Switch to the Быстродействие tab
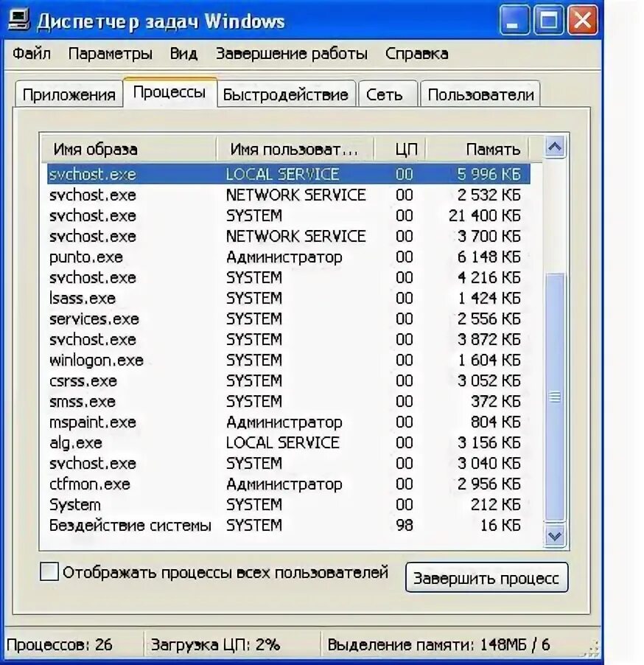The image size is (644, 665). point(286,94)
